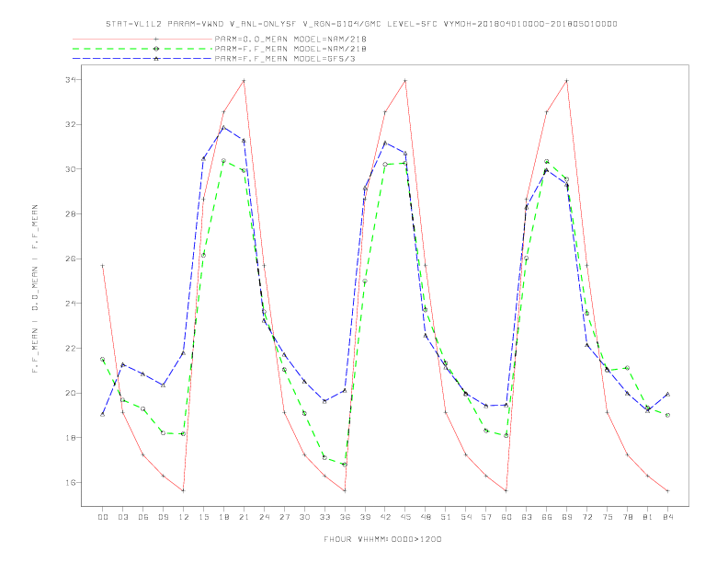728x563 pixels.
Task: Click x-axis forecast hour label 84
Action: pos(667,517)
